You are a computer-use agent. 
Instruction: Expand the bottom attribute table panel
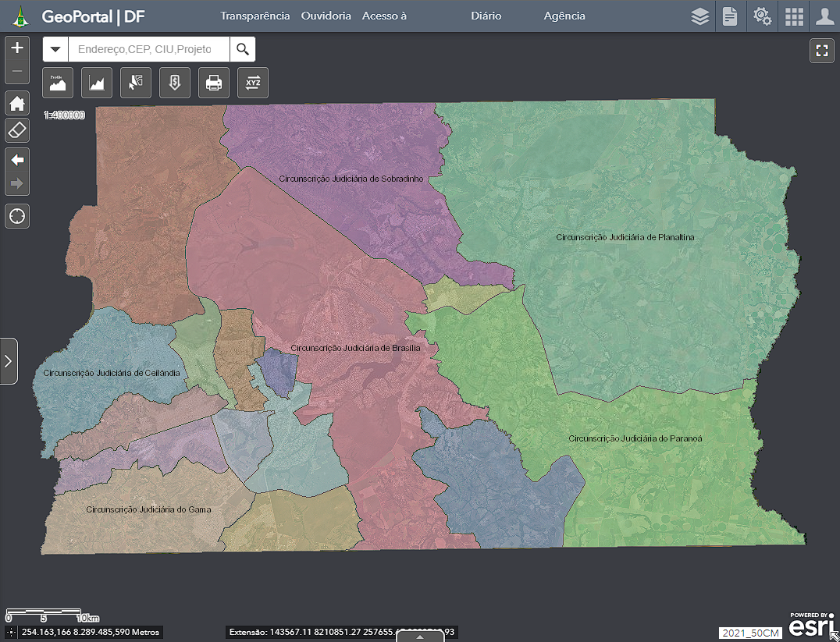(x=419, y=637)
